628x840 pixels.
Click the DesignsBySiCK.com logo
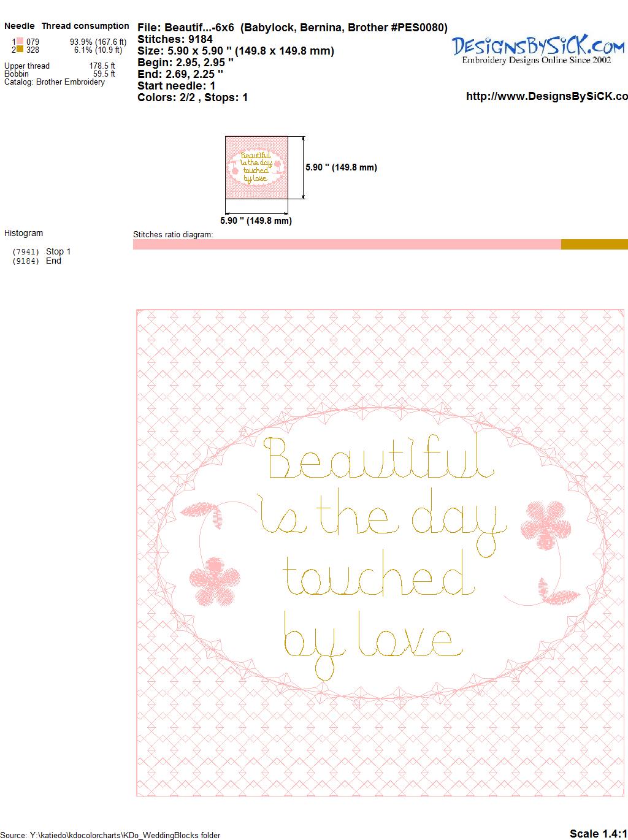[x=538, y=49]
